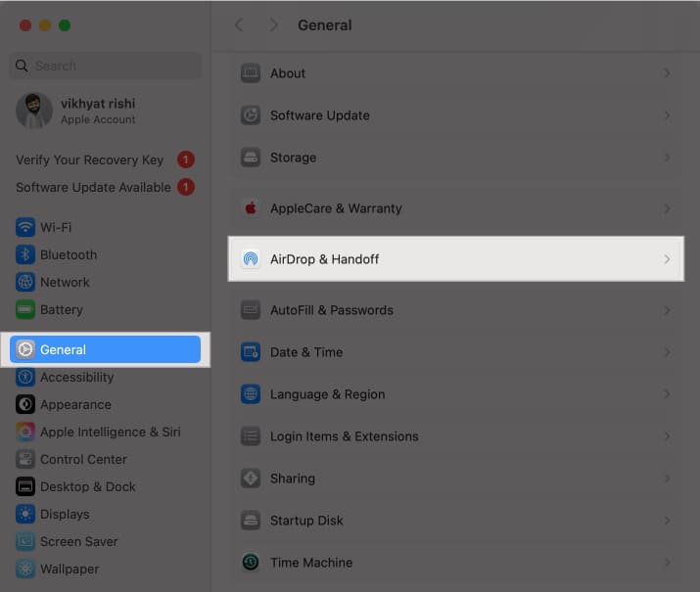
Task: Click the AirDrop & Handoff icon
Action: (251, 258)
